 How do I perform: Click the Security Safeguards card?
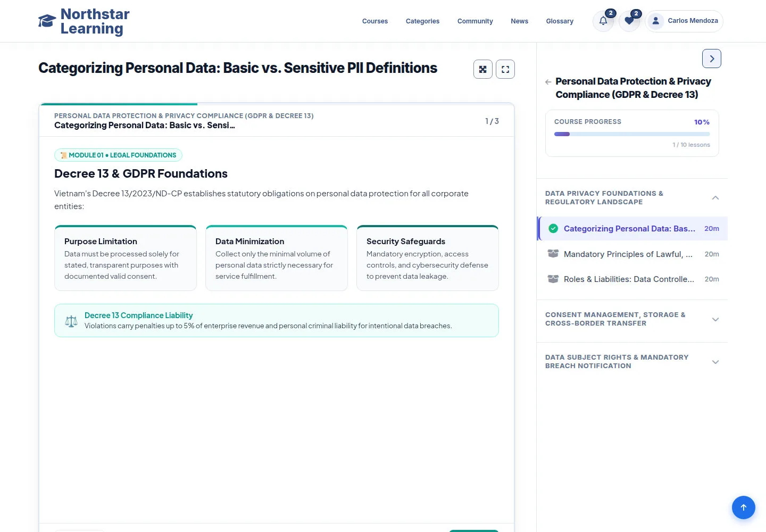pyautogui.click(x=428, y=258)
